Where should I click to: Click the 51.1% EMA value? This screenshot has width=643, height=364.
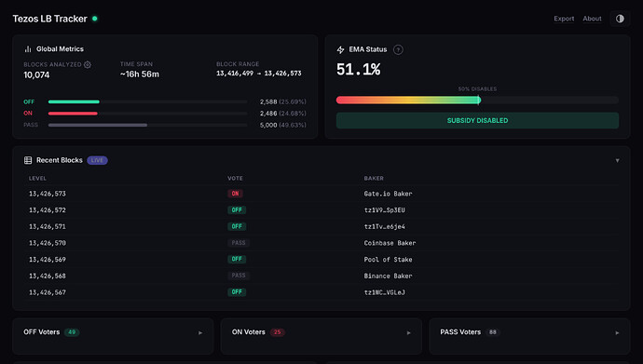[359, 69]
